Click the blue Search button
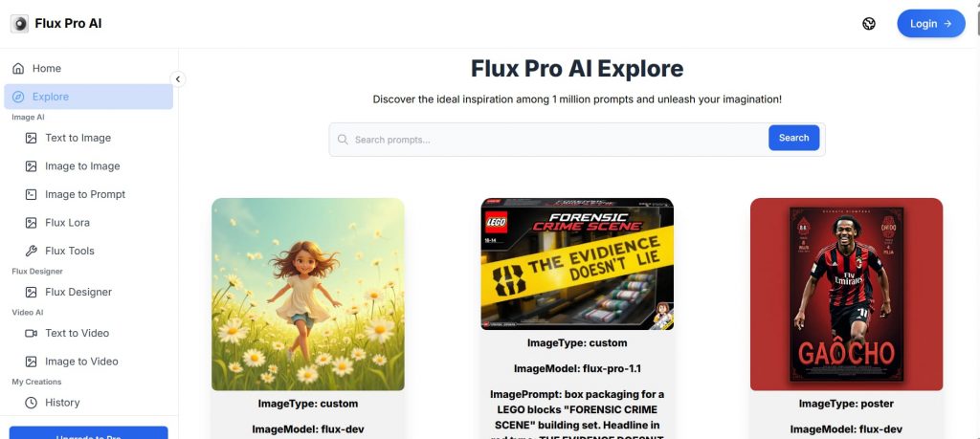Screen dimensions: 980x439 (793, 138)
